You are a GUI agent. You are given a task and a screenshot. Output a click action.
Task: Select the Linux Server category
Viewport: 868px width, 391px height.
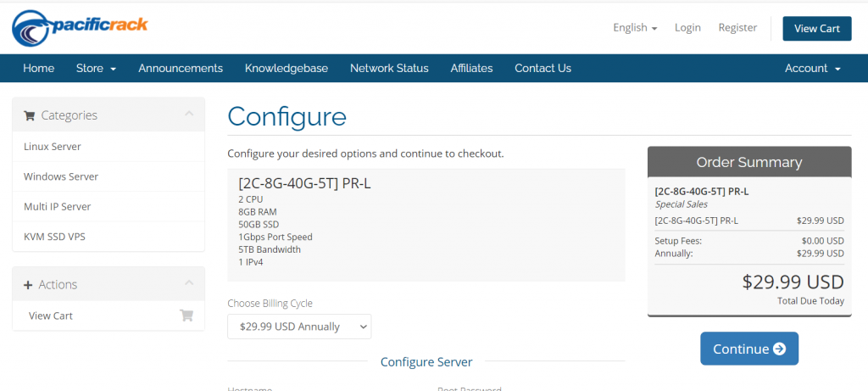108,147
